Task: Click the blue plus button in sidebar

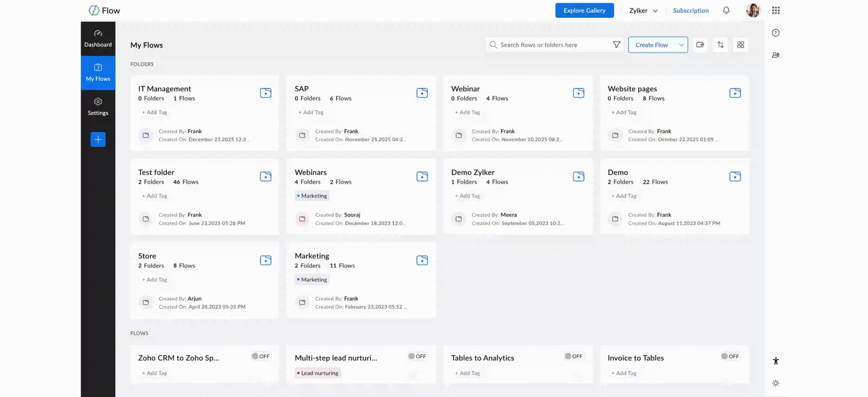Action: point(98,139)
